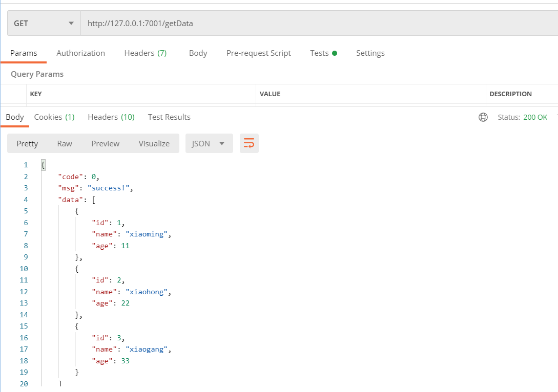Switch to the Authorization tab
Viewport: 558px width, 392px height.
coord(80,53)
